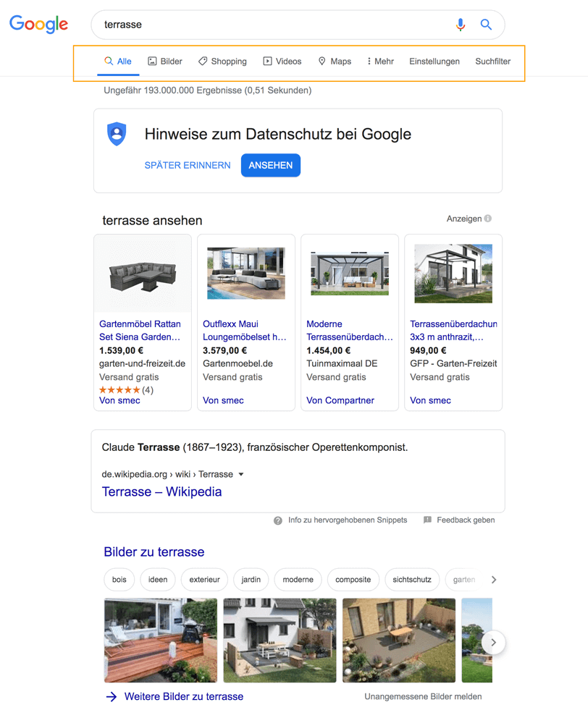Click the question mark icon for hervorgehobene Snippets

pos(277,520)
